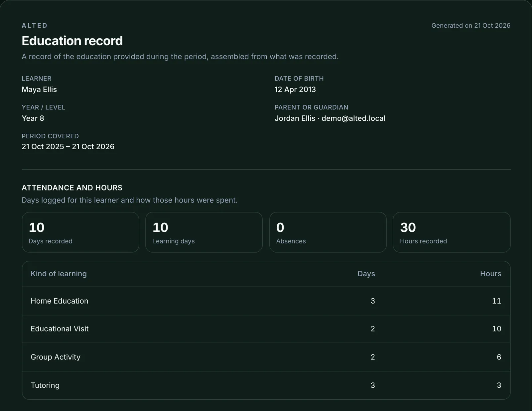Click the Days recorded card

(80, 232)
